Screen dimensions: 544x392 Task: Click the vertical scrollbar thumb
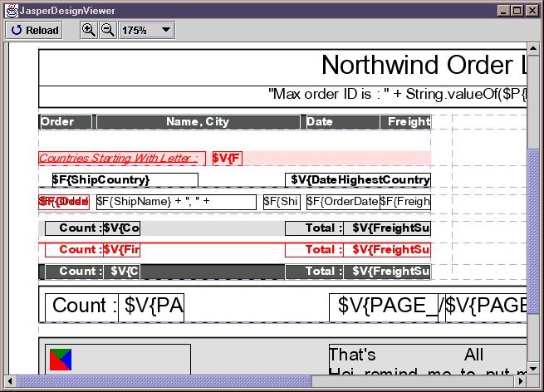(x=533, y=232)
